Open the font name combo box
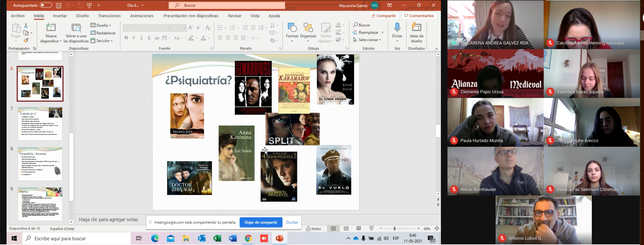This screenshot has width=644, height=245. [x=147, y=28]
